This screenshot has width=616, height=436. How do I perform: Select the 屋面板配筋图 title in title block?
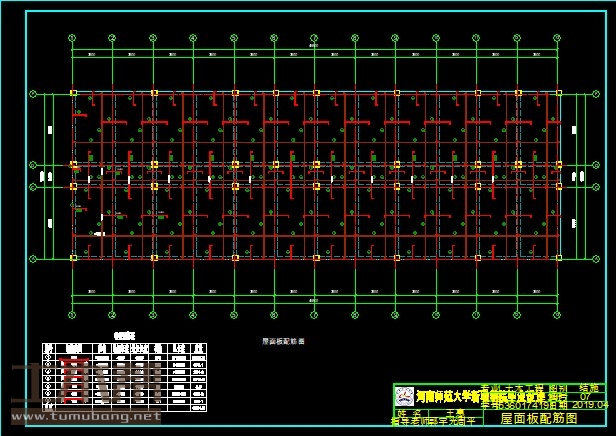(x=538, y=419)
